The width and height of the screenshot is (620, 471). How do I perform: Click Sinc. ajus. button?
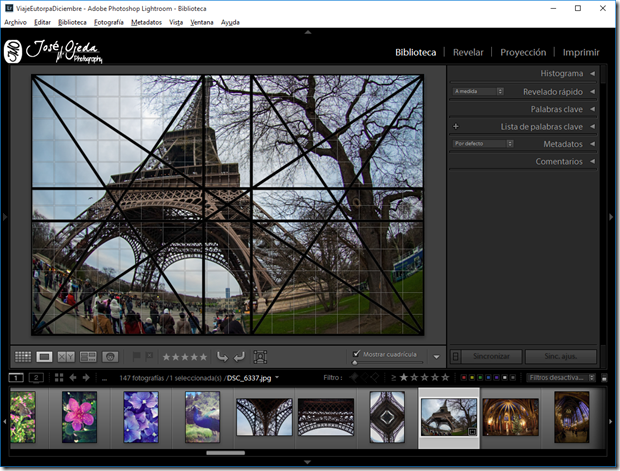tap(560, 356)
